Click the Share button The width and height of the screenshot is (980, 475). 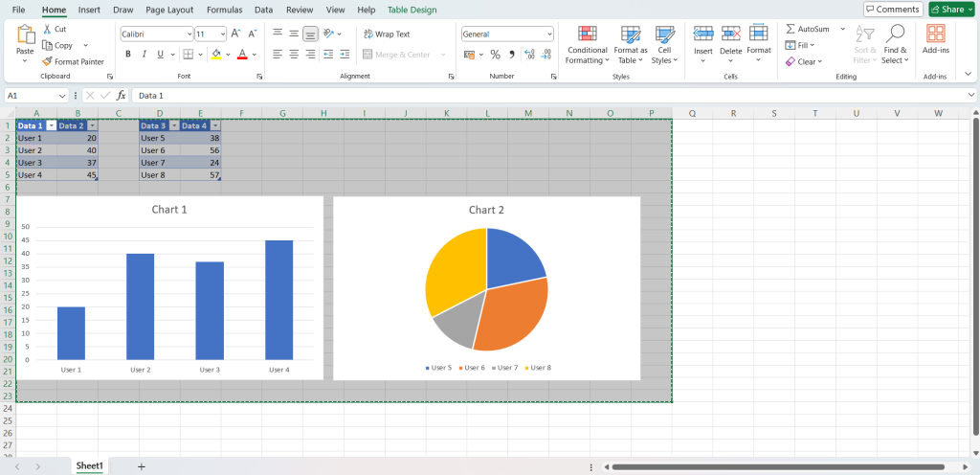952,10
